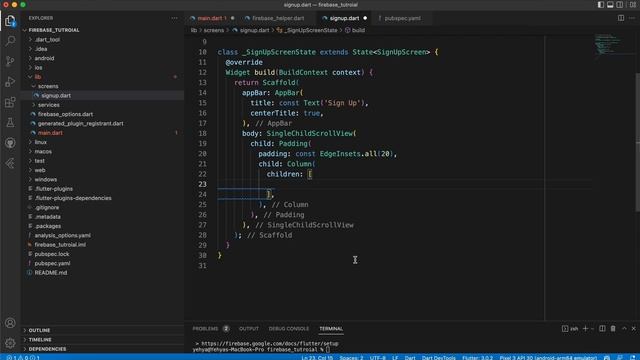The image size is (640, 360).
Task: Open the Manage gear icon
Action: coord(10,343)
